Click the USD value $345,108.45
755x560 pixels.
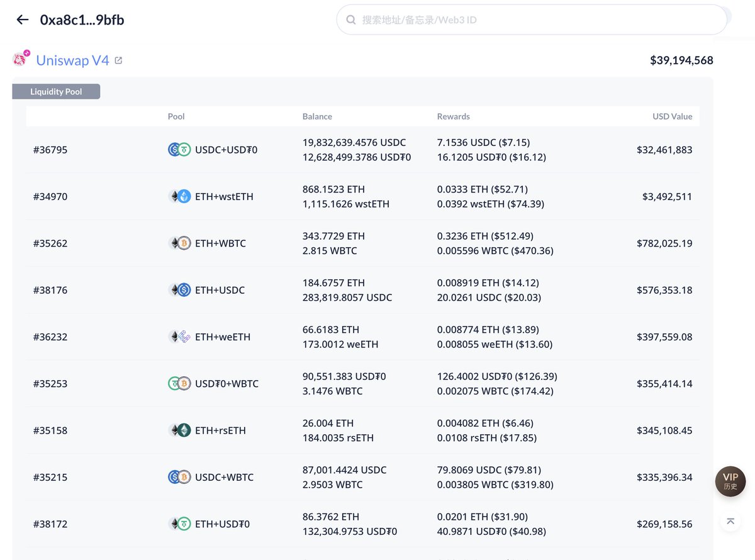tap(664, 430)
